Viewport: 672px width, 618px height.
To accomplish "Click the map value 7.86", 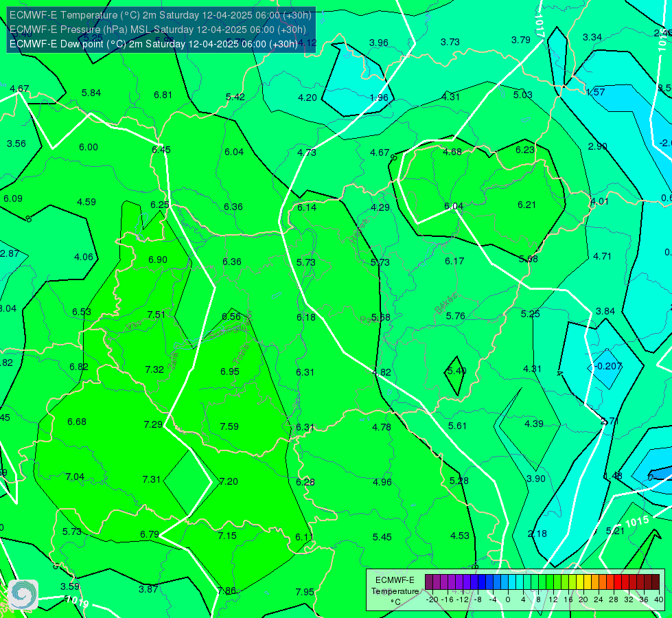I will (227, 591).
